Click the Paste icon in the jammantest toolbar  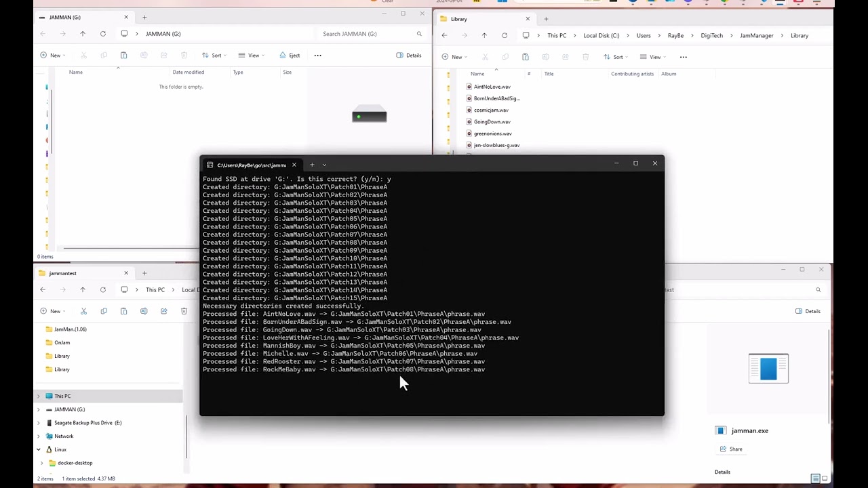123,311
